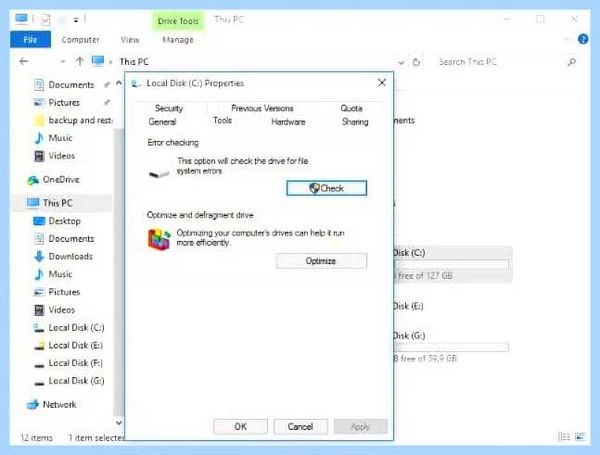Open the Previous Versions tab

pos(262,108)
